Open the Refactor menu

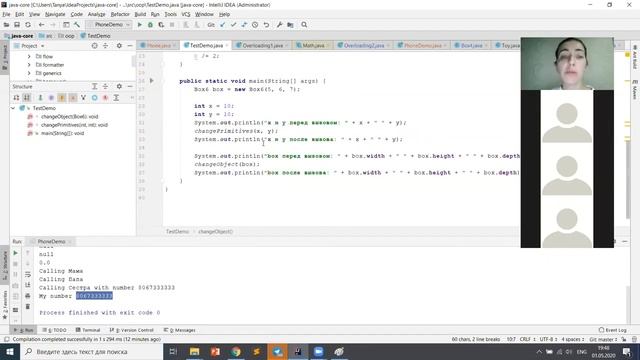pyautogui.click(x=120, y=14)
